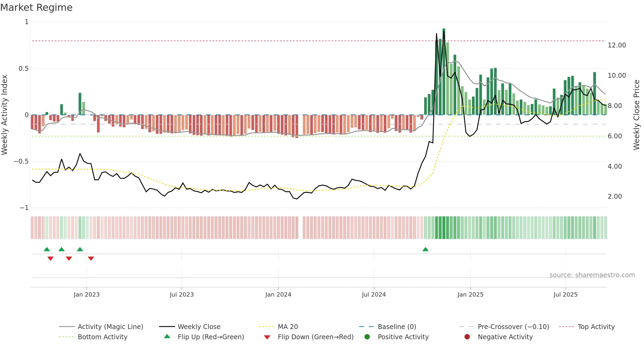644x362 pixels.
Task: Toggle the MA 20 legend entry
Action: click(x=278, y=327)
